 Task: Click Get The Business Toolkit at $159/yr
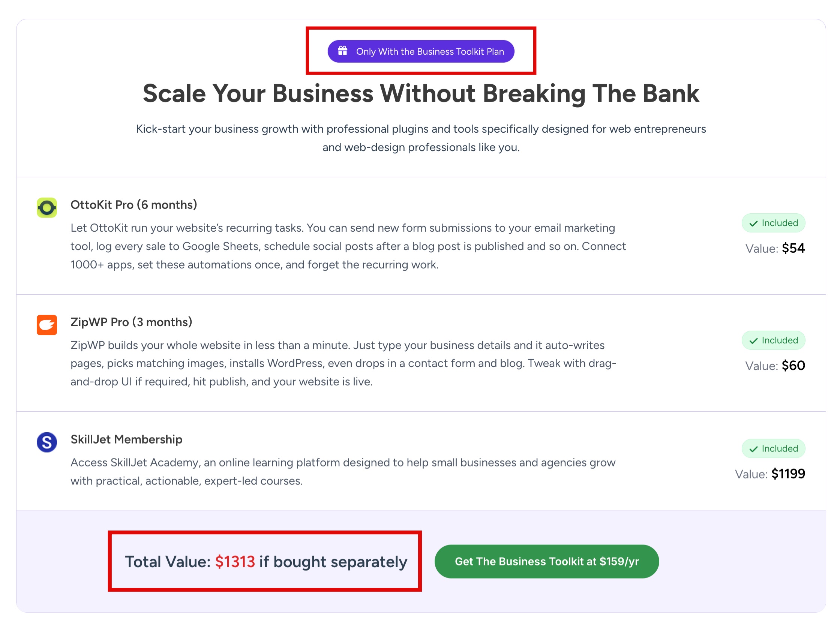click(546, 562)
